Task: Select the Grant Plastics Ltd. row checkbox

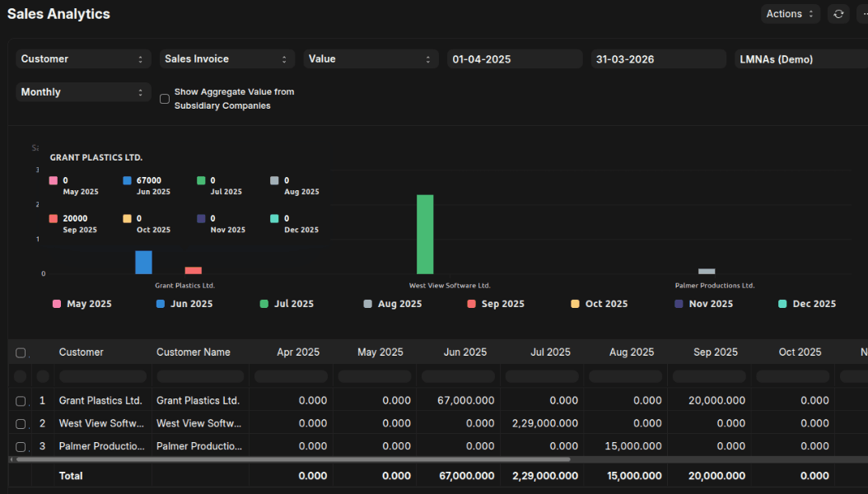Action: point(21,401)
